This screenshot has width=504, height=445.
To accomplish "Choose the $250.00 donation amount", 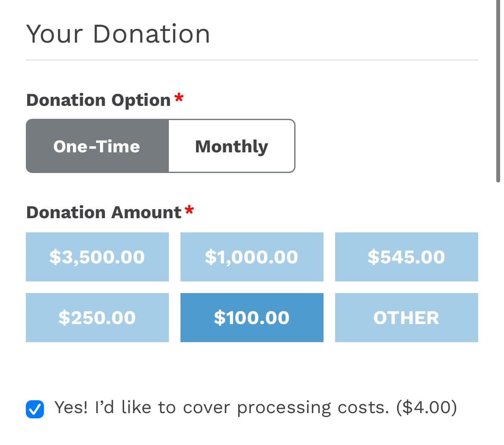I will coord(97,318).
